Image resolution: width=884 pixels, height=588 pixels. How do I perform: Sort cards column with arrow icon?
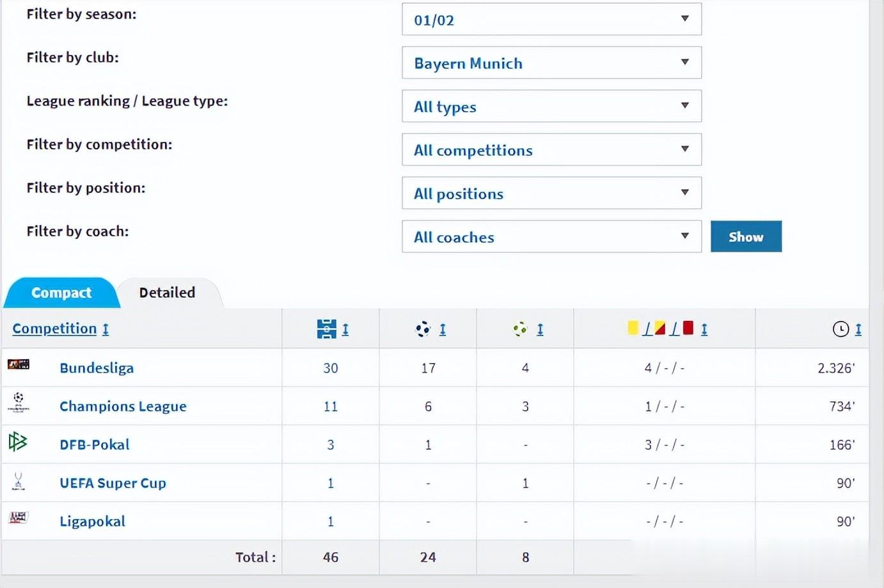[x=704, y=330]
